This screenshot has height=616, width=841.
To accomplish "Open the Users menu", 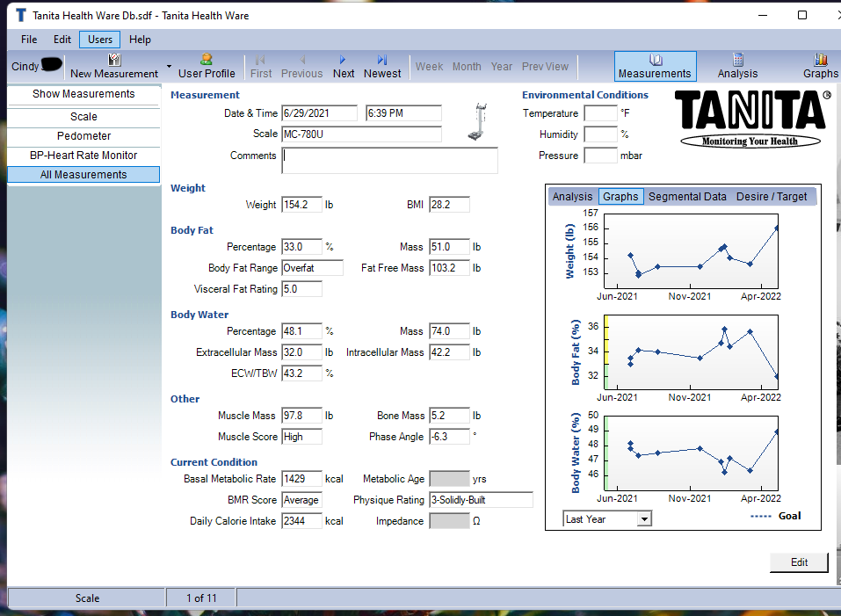I will tap(100, 40).
